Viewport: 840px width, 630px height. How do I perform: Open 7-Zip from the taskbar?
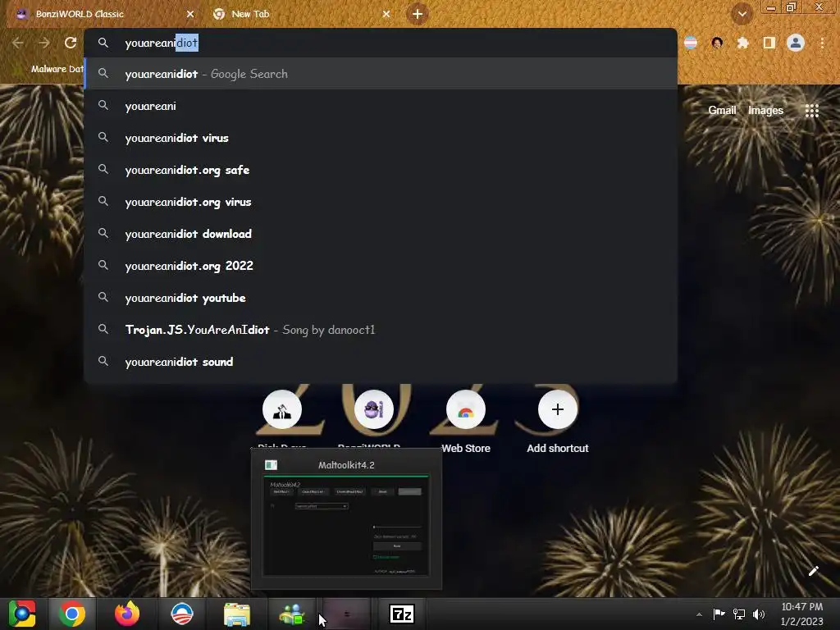pos(402,614)
